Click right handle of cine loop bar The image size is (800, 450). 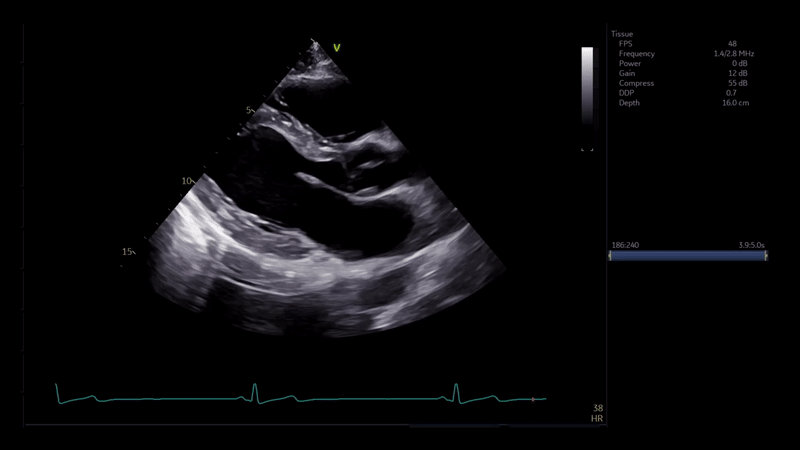765,256
